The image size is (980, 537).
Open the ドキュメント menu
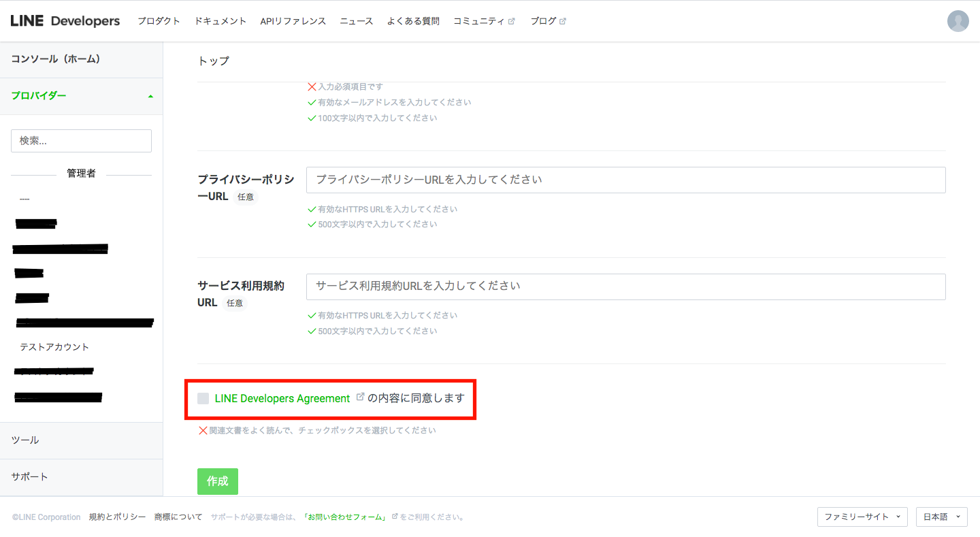pyautogui.click(x=220, y=21)
